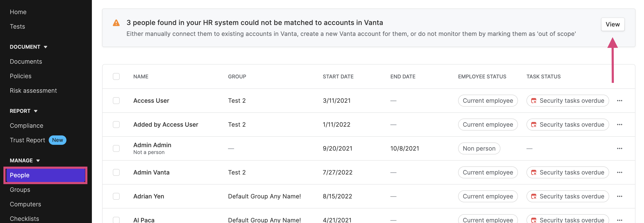Screen dimensions: 644x223
Task: Click start date 7/27/2022 cell
Action: tap(338, 173)
